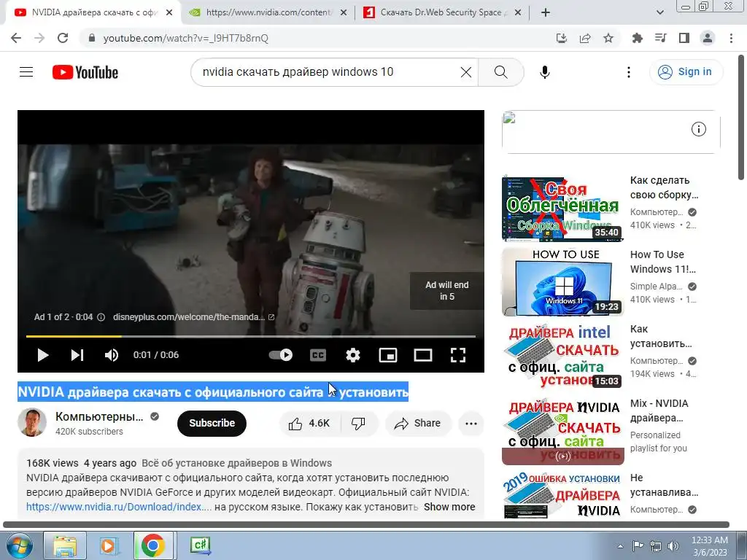Click in YouTube search field text
This screenshot has height=560, width=747.
pos(298,72)
